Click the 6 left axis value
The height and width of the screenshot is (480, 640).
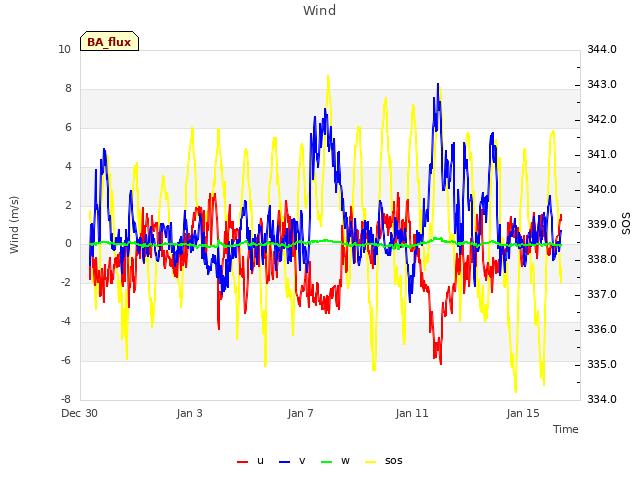tap(68, 127)
